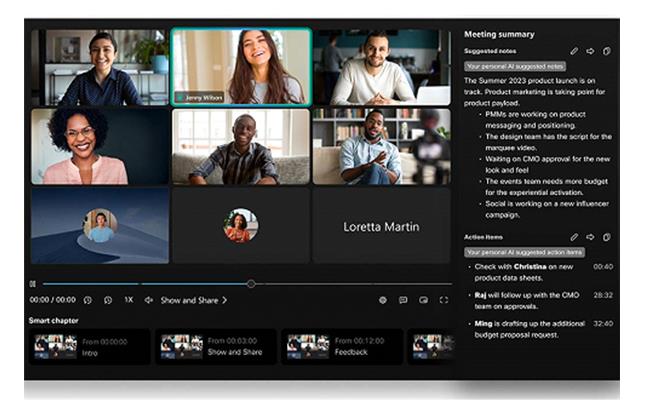Jump to the 28:32 action item timestamp
Image resolution: width=645 pixels, height=400 pixels.
[x=603, y=296]
